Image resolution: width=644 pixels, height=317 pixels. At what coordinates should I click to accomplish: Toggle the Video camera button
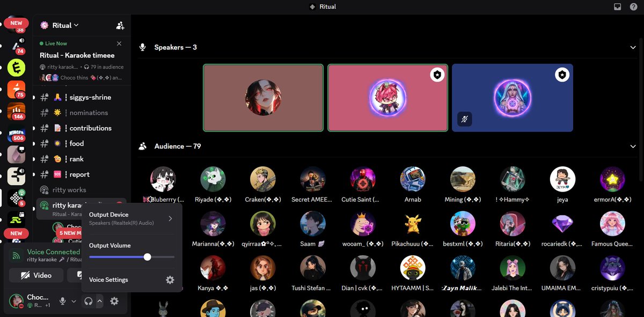point(36,275)
